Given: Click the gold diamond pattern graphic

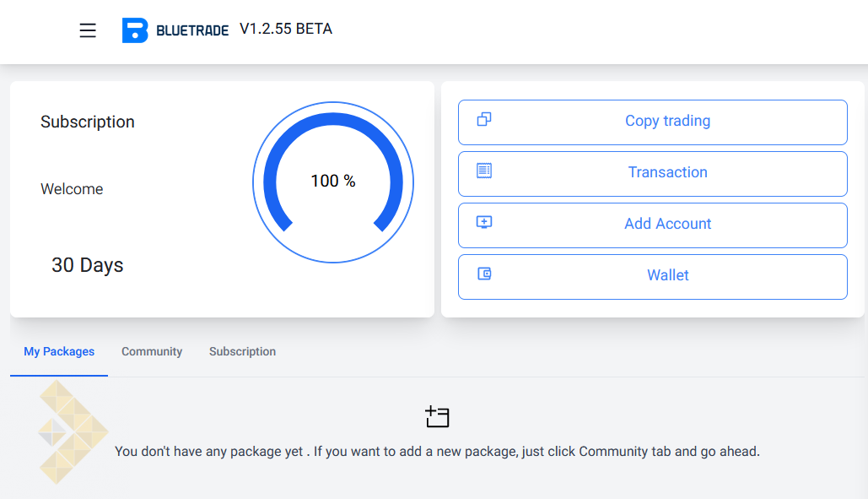Looking at the screenshot, I should point(71,431).
